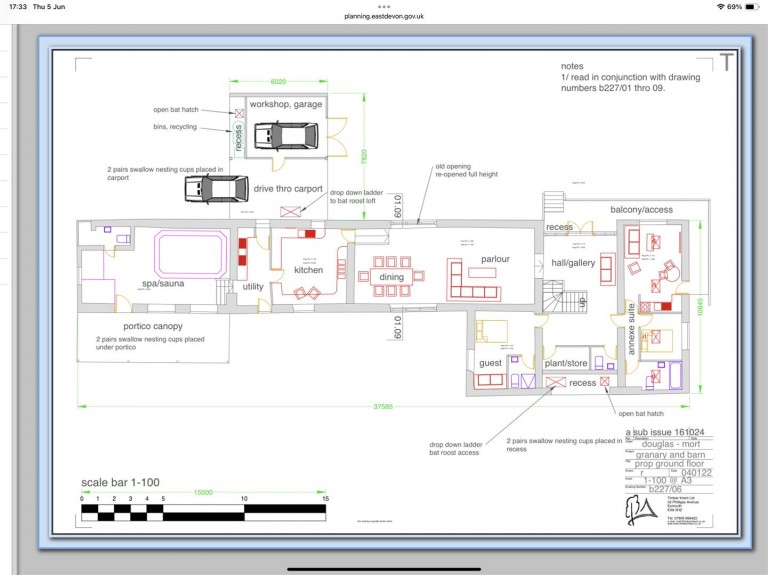Click the red bat hatch symbol in garage recess
This screenshot has width=768, height=575.
[x=240, y=114]
